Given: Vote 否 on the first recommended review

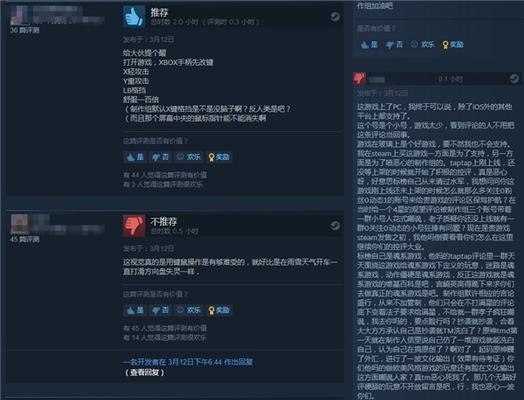Looking at the screenshot, I should pos(160,157).
